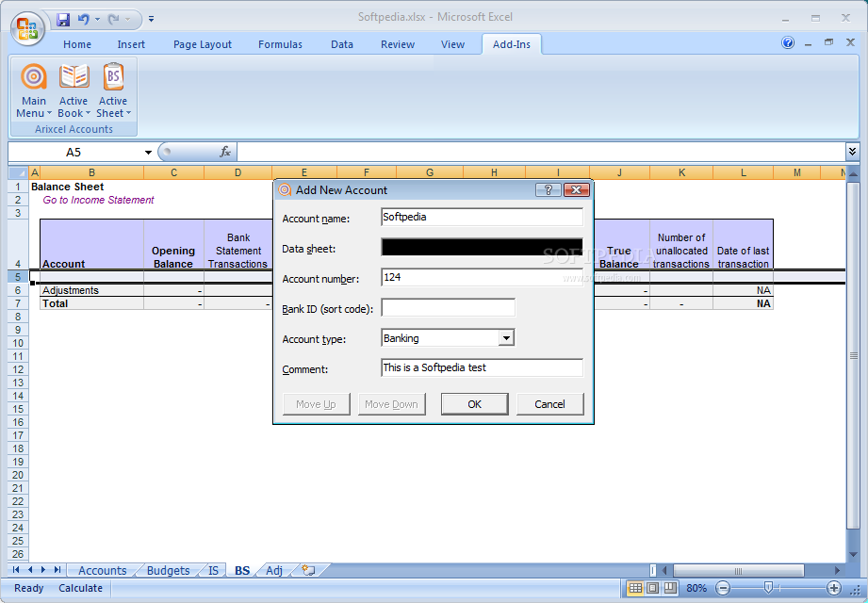Click the Bank ID sort code field

[448, 307]
